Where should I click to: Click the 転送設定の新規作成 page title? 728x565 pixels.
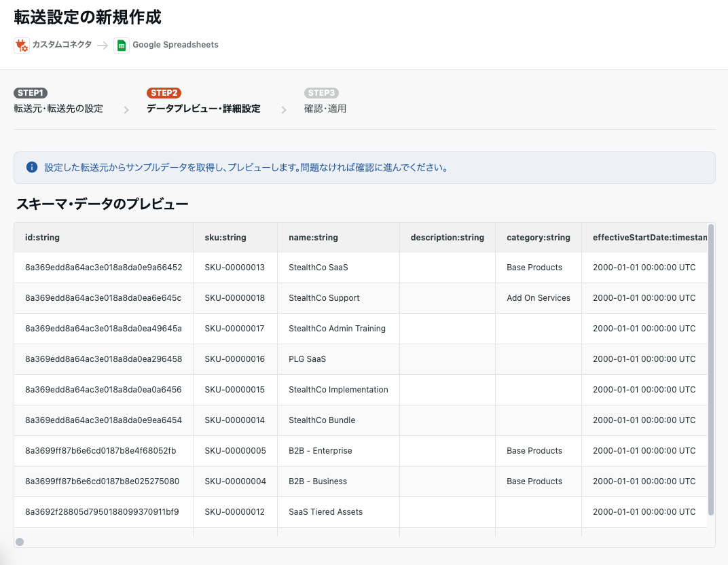88,17
